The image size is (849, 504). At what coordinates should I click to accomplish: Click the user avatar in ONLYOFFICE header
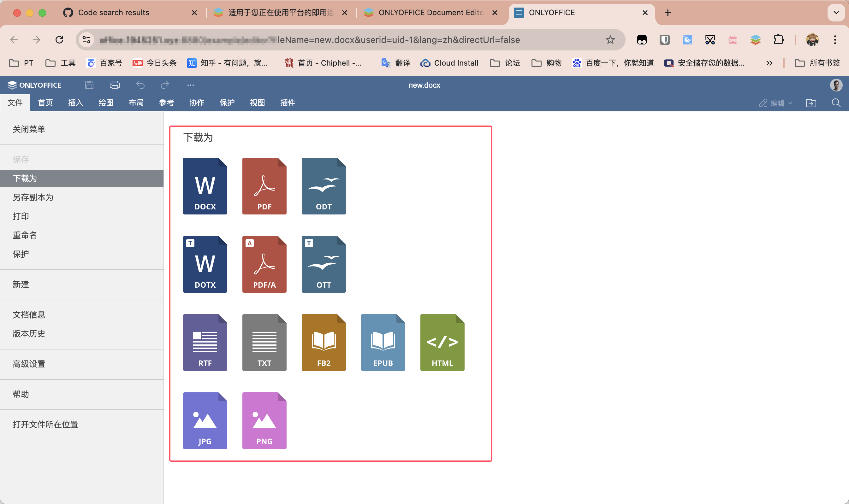tap(836, 85)
